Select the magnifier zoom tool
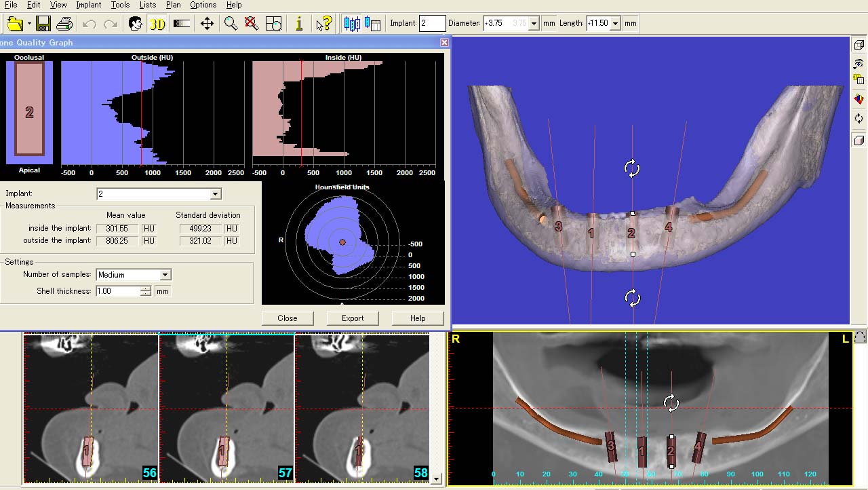 [231, 24]
